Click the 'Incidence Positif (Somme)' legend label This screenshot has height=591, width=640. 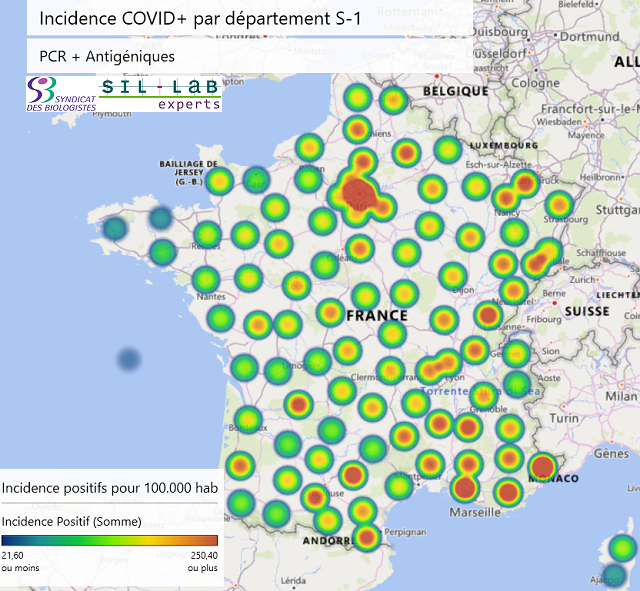(71, 522)
